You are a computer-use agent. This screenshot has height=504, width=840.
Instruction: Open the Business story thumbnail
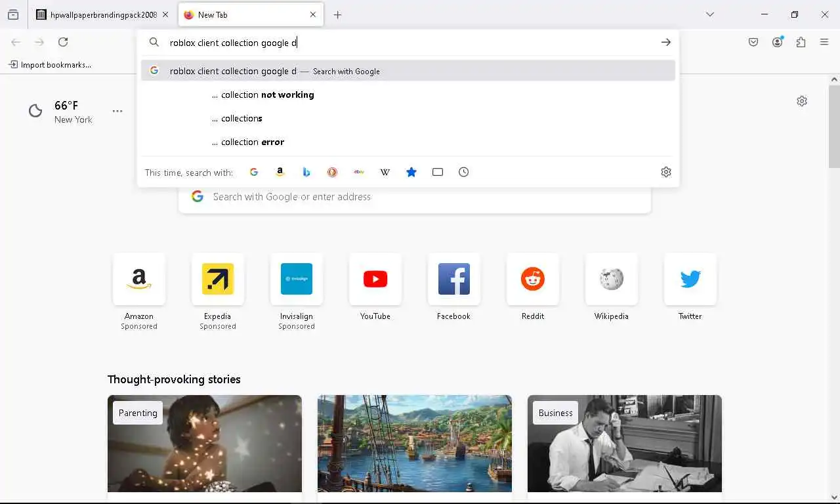(x=625, y=444)
